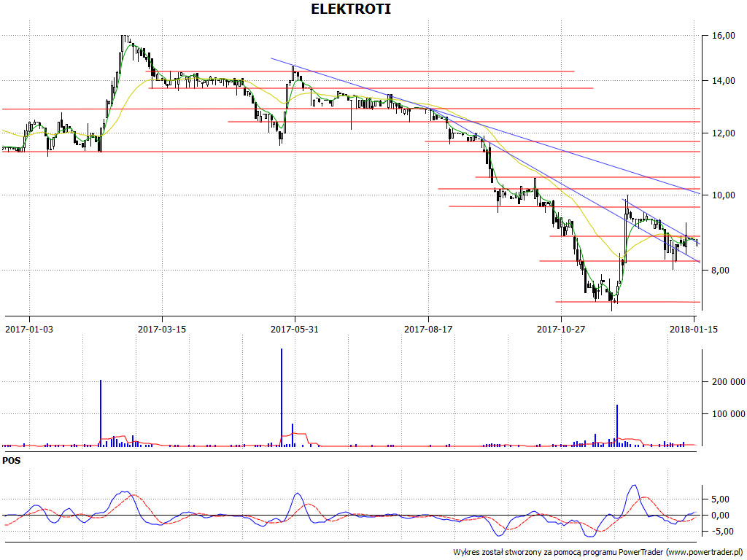
Task: Click the 10,00 price axis label
Action: pos(723,195)
